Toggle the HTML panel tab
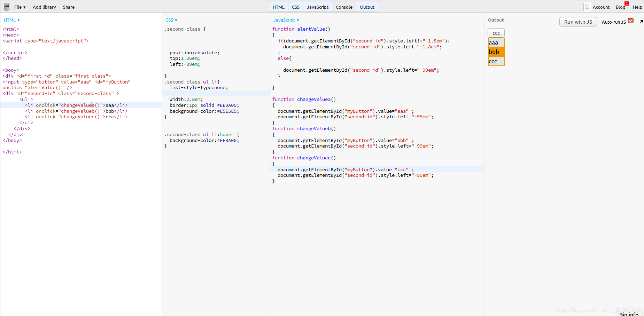Image resolution: width=644 pixels, height=316 pixels. point(279,7)
